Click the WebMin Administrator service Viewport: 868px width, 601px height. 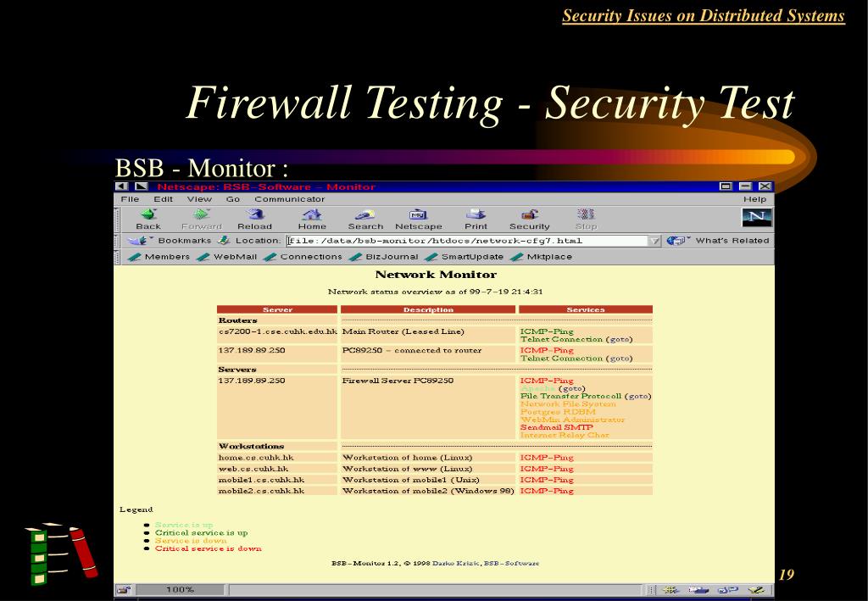pos(572,420)
